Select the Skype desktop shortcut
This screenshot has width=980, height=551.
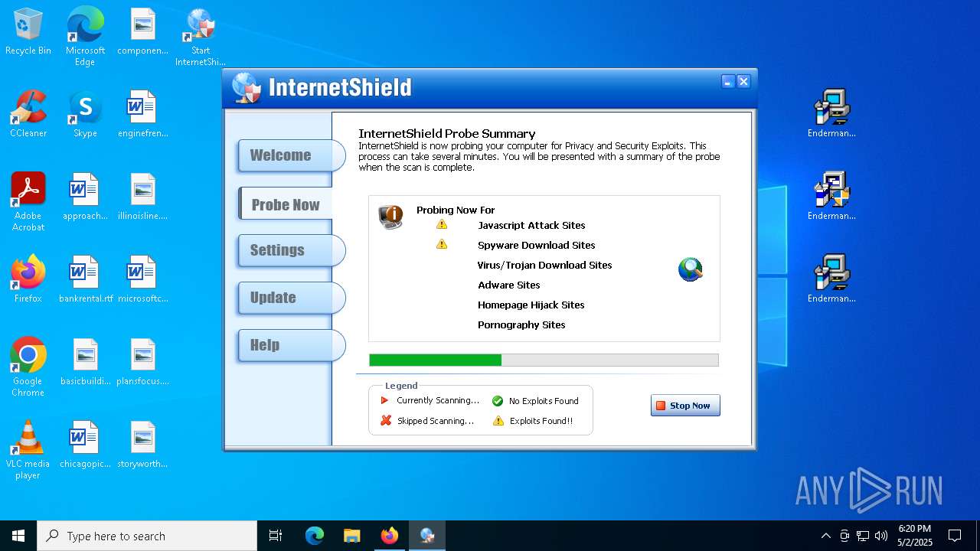(x=85, y=115)
